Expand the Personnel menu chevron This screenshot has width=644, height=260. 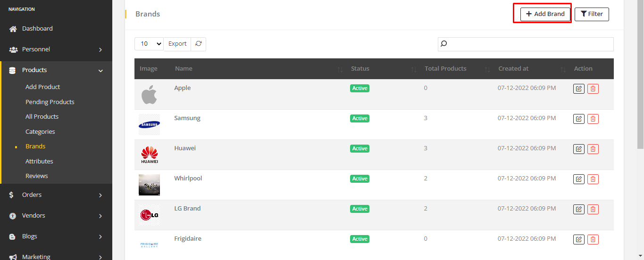[100, 50]
